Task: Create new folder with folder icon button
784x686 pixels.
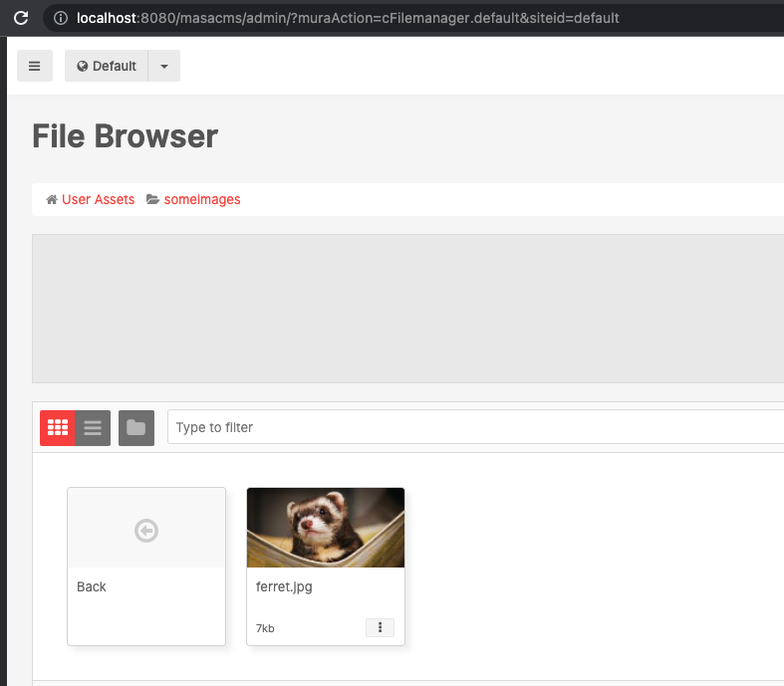Action: tap(136, 428)
